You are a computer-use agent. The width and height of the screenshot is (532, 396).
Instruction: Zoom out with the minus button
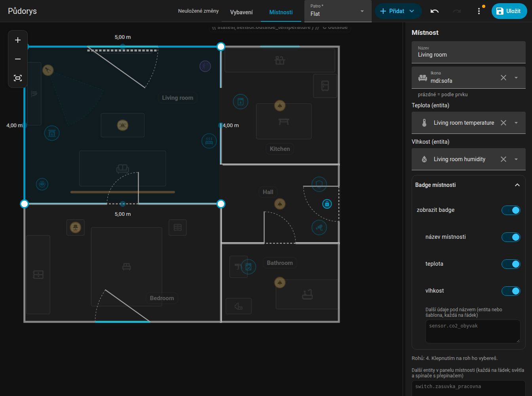[x=18, y=59]
